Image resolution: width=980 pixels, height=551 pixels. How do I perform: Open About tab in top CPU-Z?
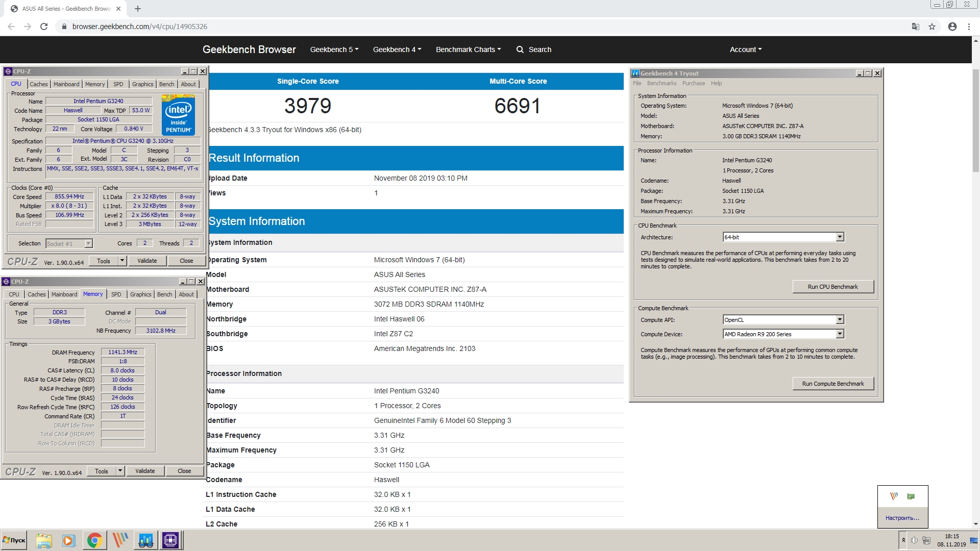(188, 84)
